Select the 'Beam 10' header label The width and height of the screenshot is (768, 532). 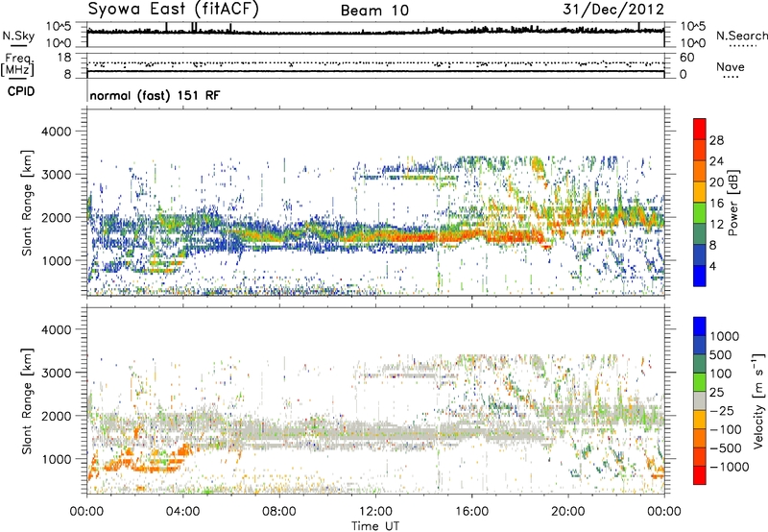374,11
